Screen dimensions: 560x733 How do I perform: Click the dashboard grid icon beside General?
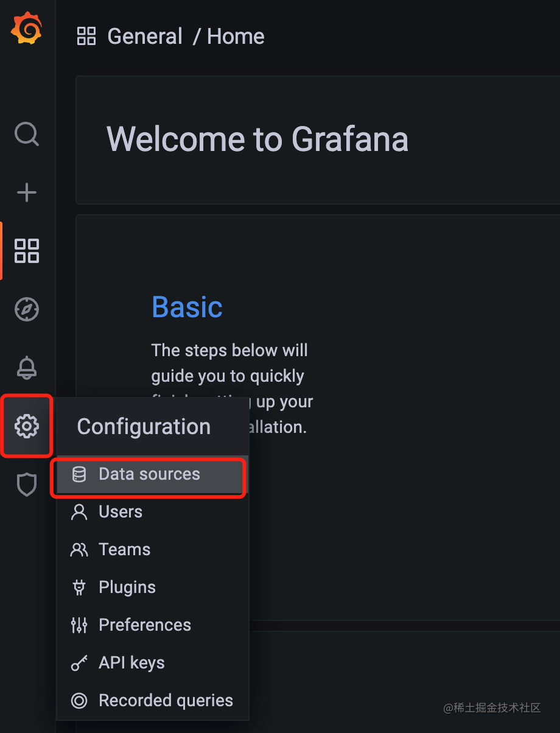point(86,37)
